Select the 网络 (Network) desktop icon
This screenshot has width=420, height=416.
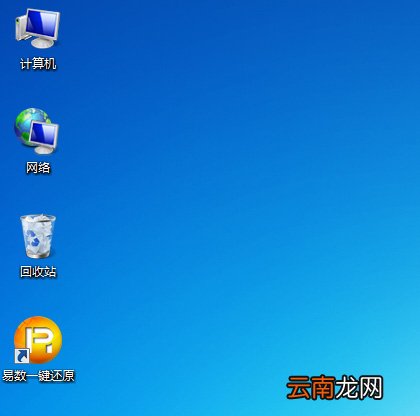tap(37, 131)
